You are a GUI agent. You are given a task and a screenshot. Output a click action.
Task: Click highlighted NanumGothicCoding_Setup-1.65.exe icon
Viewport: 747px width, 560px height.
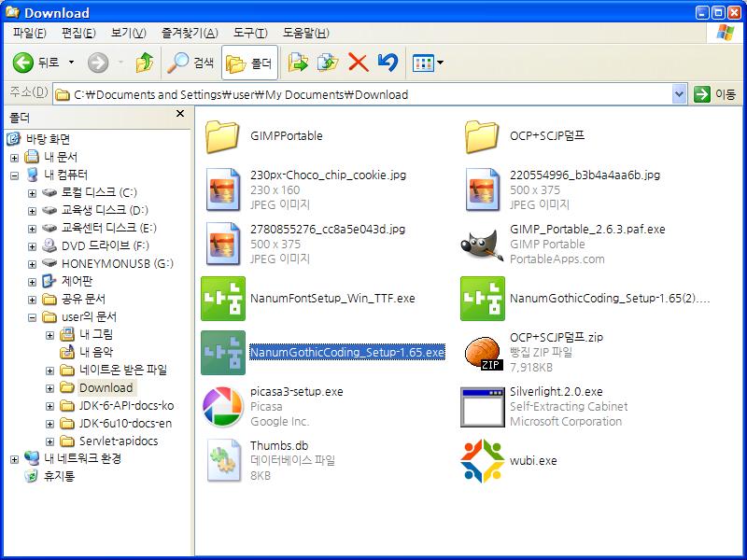point(223,353)
